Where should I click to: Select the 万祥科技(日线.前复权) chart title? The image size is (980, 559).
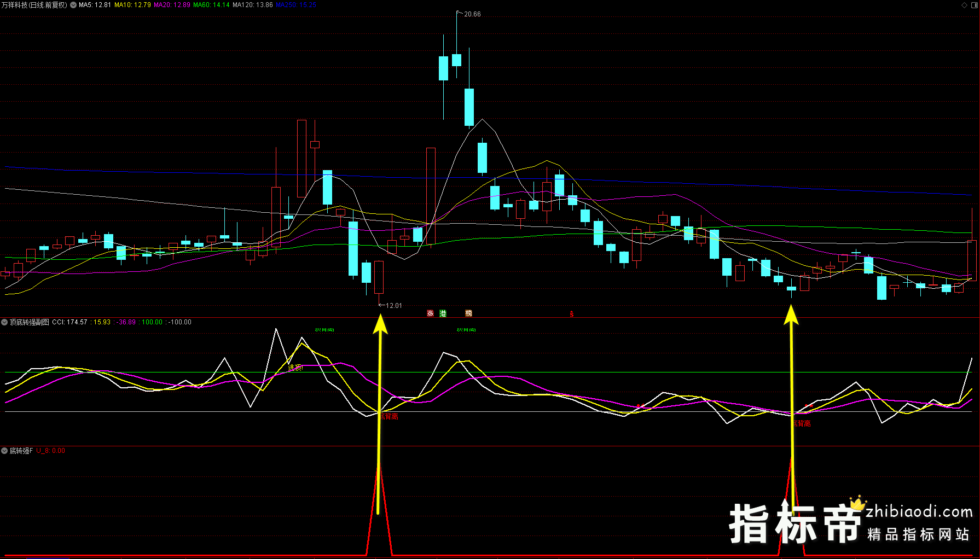pos(34,5)
